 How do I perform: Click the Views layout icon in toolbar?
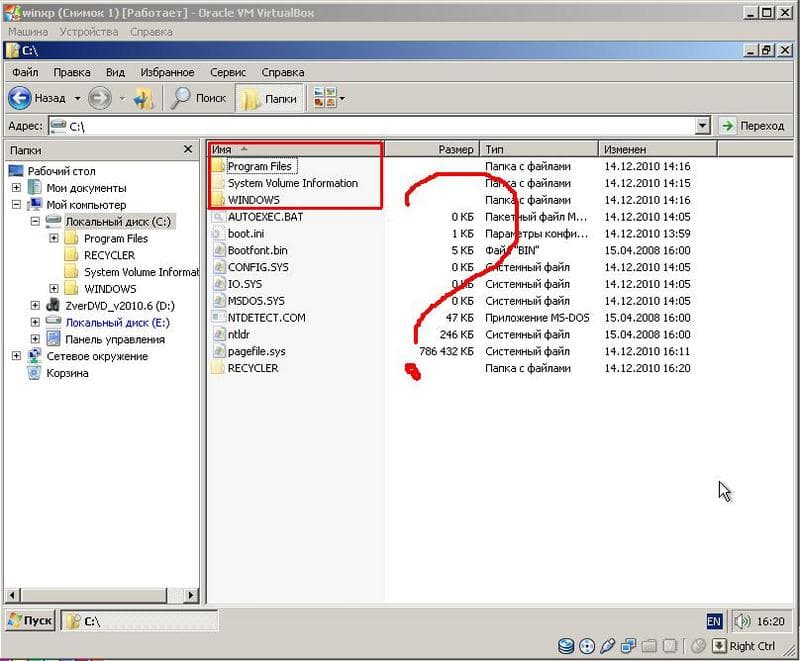point(325,98)
